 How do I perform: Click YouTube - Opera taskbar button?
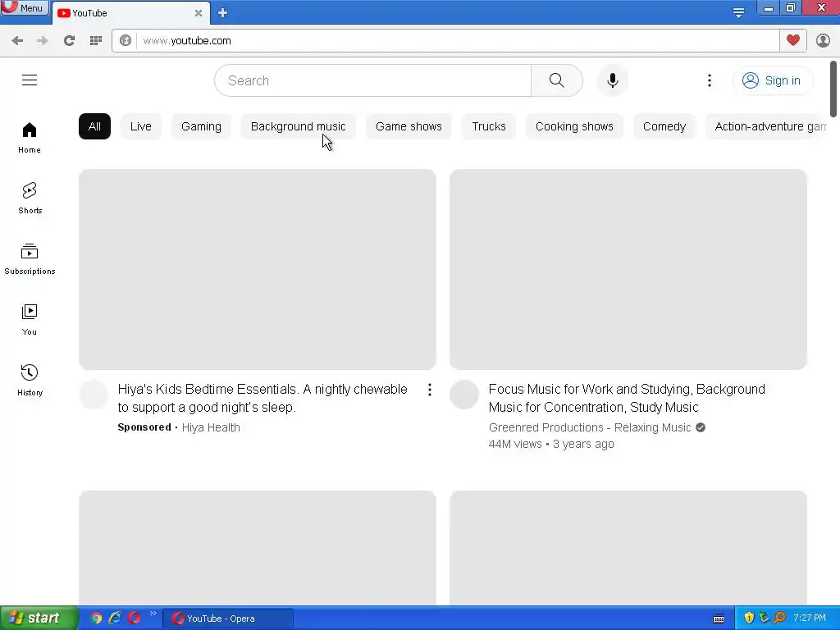coord(228,619)
